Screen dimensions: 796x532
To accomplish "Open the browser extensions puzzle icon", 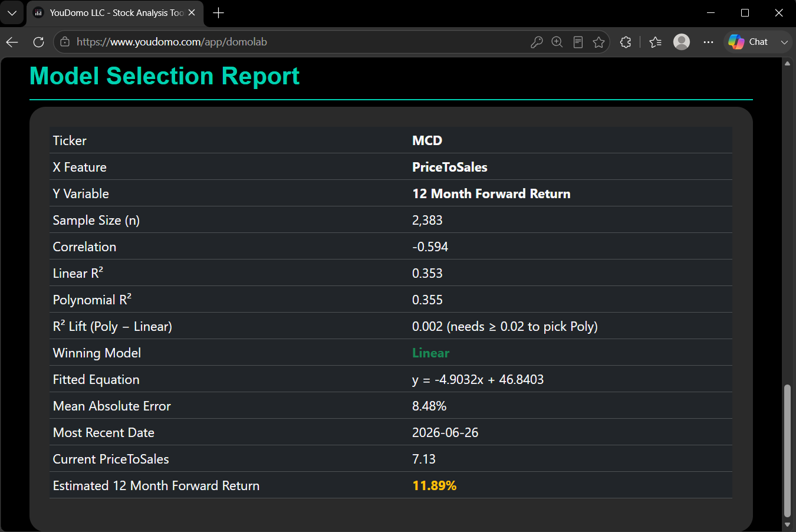I will click(626, 42).
